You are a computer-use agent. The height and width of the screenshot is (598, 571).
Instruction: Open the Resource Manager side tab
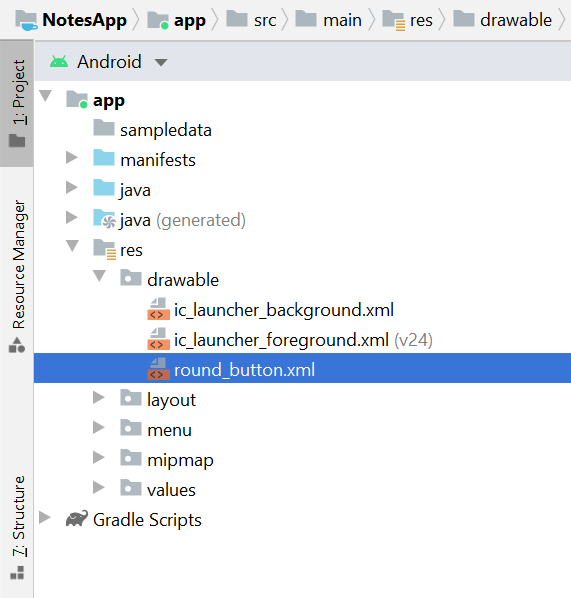point(17,275)
